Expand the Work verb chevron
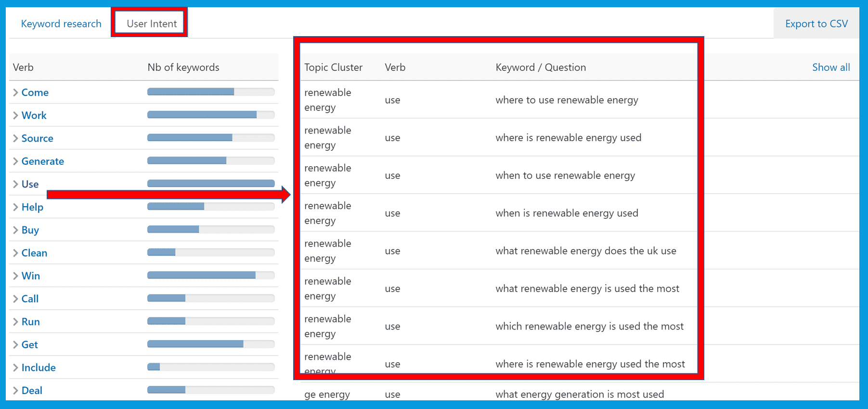The image size is (868, 409). pyautogui.click(x=15, y=116)
